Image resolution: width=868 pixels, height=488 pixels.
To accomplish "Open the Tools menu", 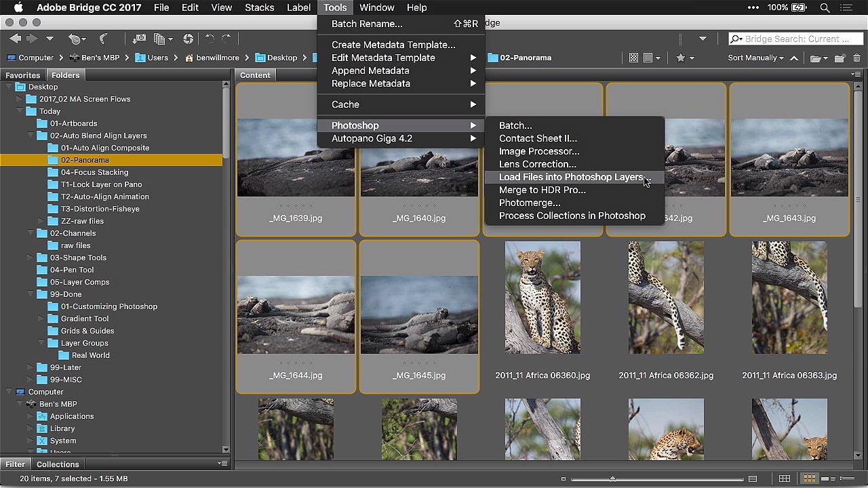I will [335, 7].
